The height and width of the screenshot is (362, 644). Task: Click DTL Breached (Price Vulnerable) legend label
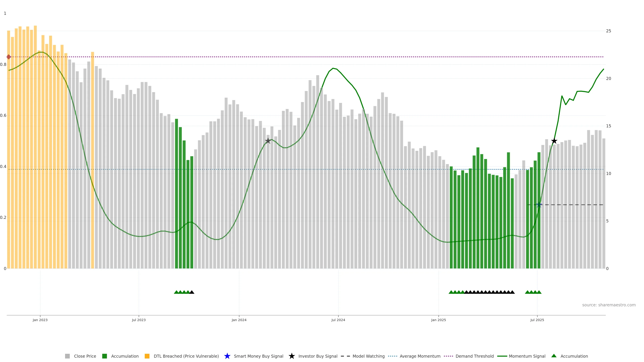(186, 356)
